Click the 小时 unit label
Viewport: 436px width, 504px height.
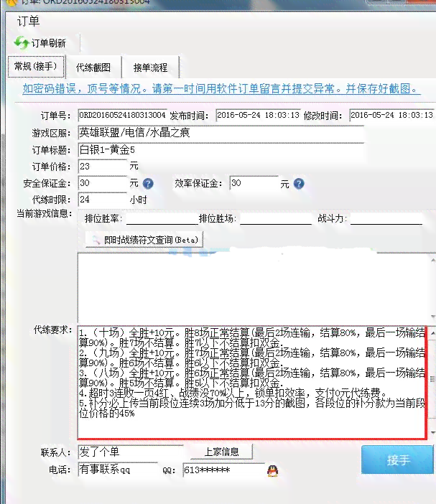click(138, 200)
